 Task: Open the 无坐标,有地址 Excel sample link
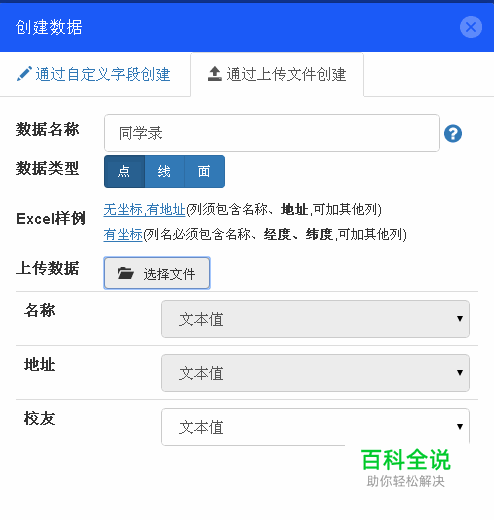click(x=144, y=210)
